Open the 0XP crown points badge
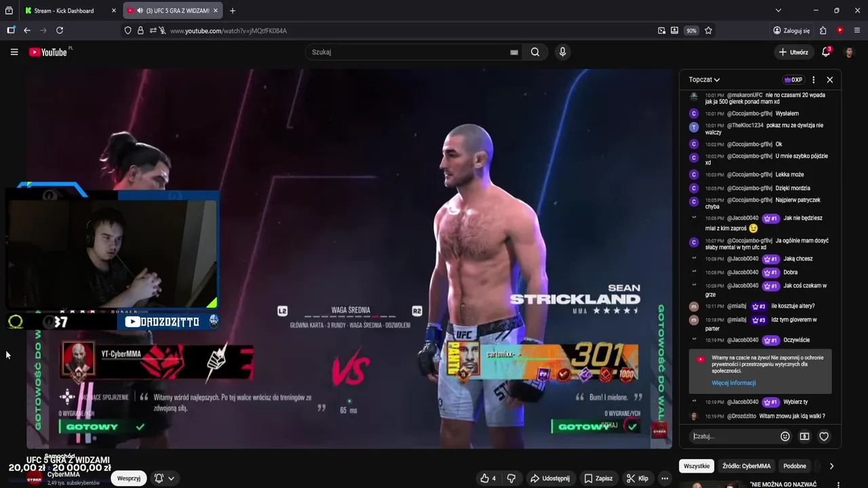The image size is (868, 488). point(793,80)
